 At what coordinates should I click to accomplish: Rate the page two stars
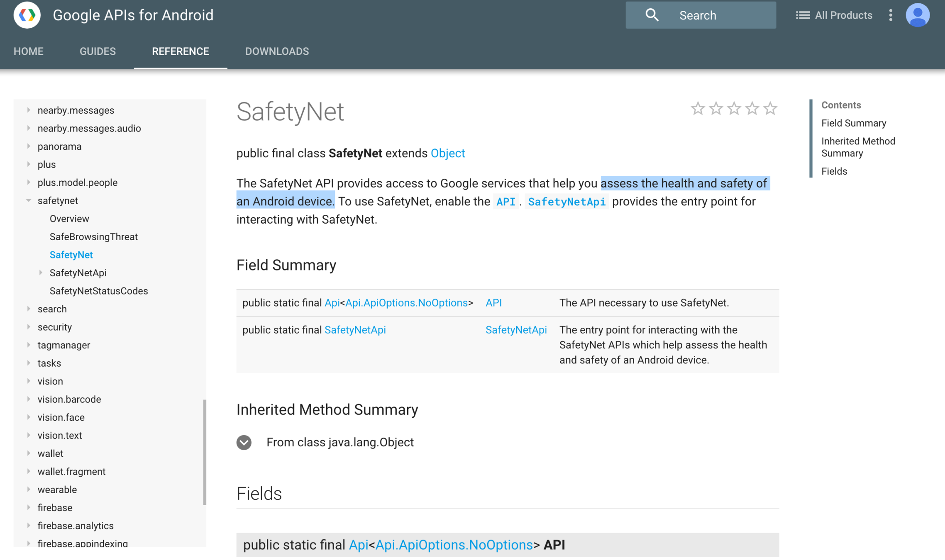[716, 109]
